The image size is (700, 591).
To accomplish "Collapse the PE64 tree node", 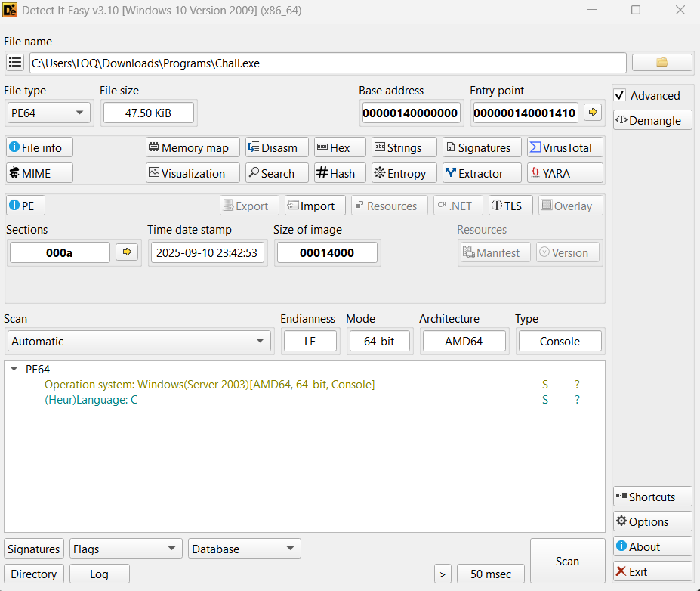I will pos(14,370).
